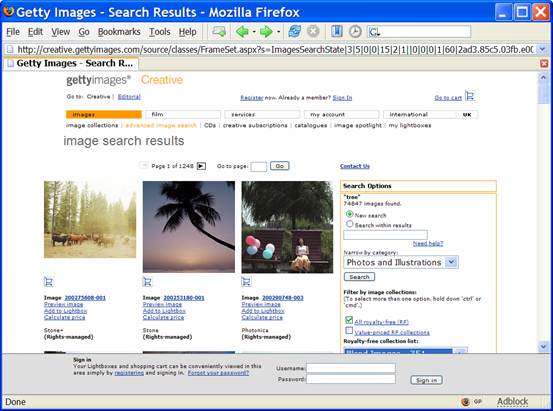553x411 pixels.
Task: Open Back history dropdown arrow
Action: pos(254,32)
